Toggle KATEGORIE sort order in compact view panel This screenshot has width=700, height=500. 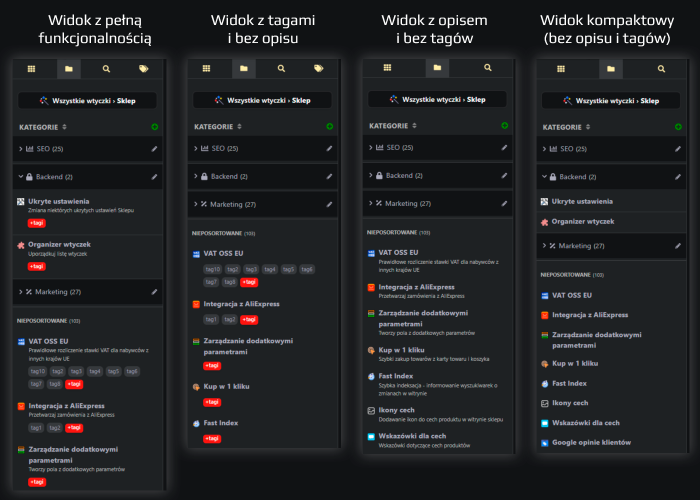pos(589,127)
